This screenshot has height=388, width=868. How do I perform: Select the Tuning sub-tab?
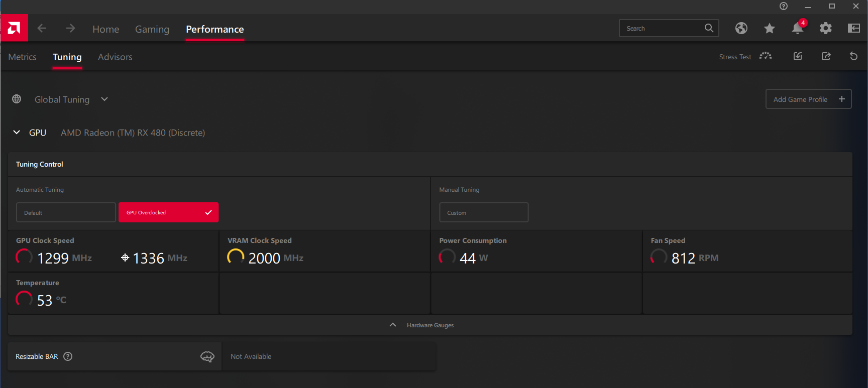click(67, 57)
